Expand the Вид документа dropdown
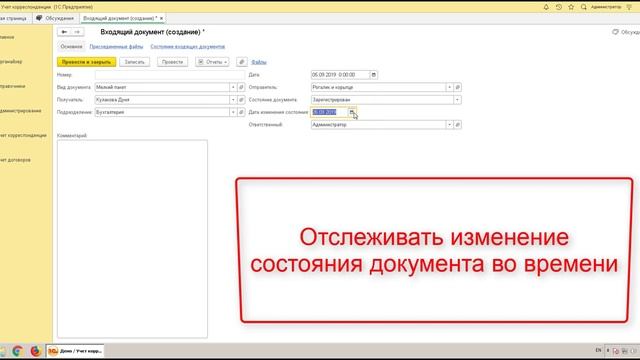 233,87
